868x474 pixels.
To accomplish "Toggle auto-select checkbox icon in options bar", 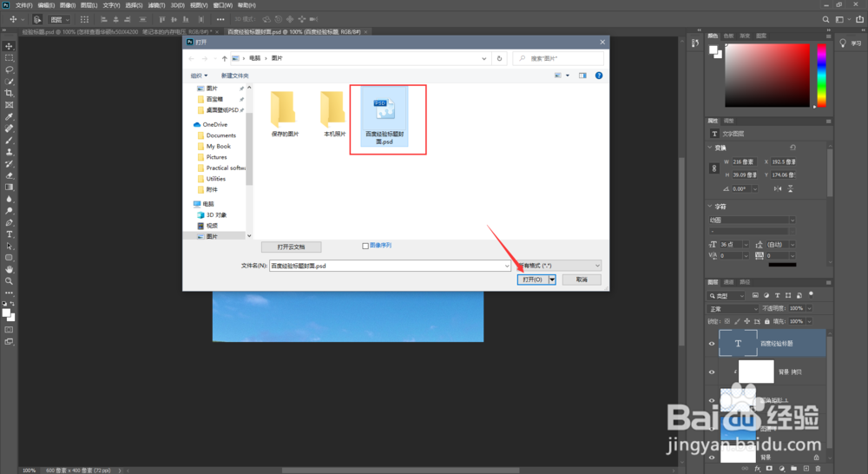I will (x=37, y=19).
